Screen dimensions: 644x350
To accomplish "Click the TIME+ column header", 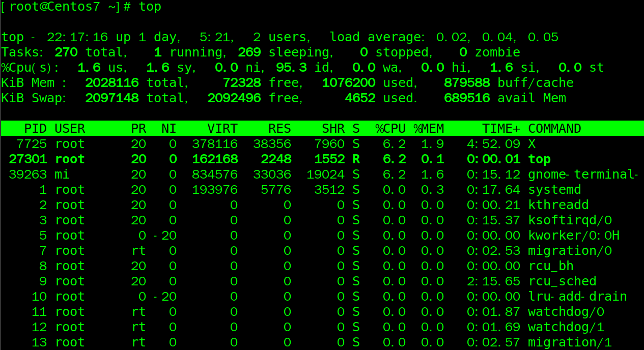I will click(501, 129).
